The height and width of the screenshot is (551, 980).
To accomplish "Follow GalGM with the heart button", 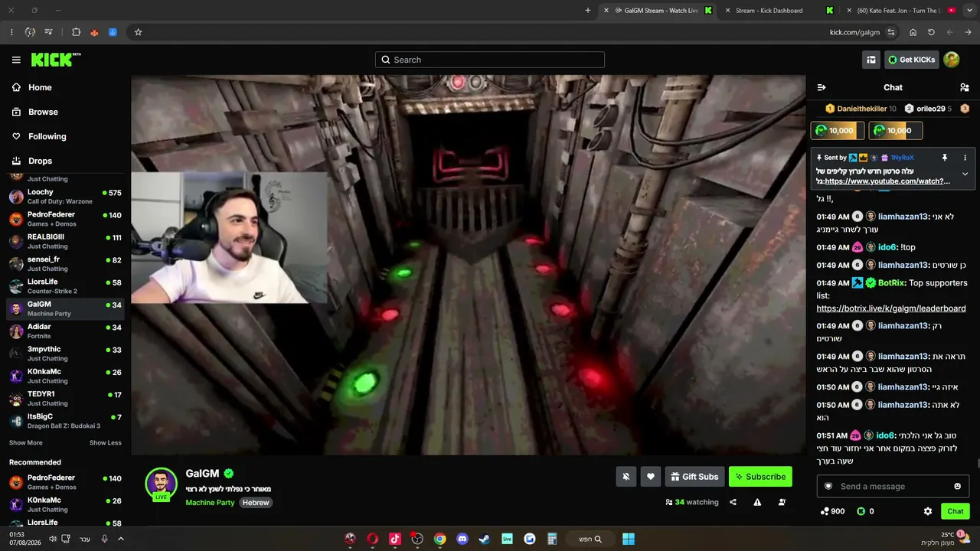I will coord(651,477).
